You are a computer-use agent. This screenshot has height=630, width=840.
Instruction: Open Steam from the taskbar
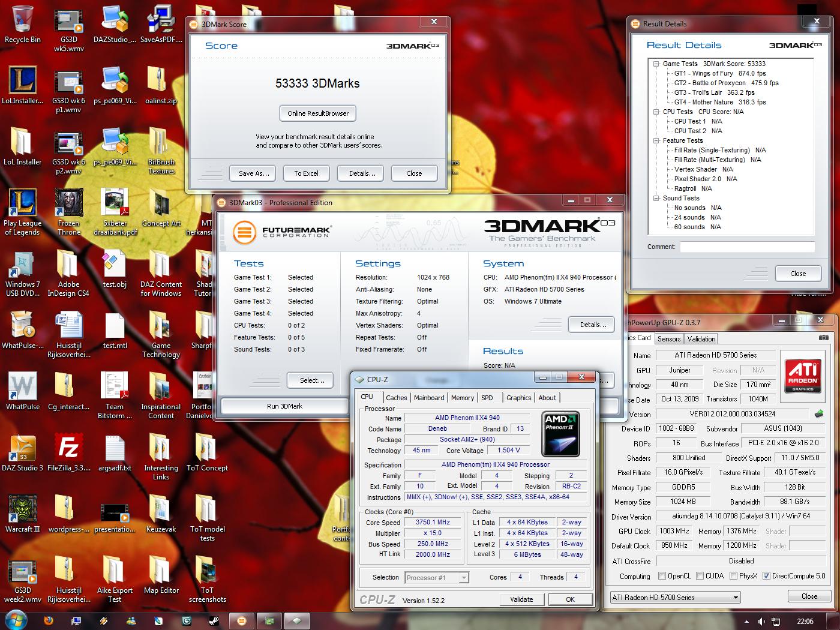(214, 622)
